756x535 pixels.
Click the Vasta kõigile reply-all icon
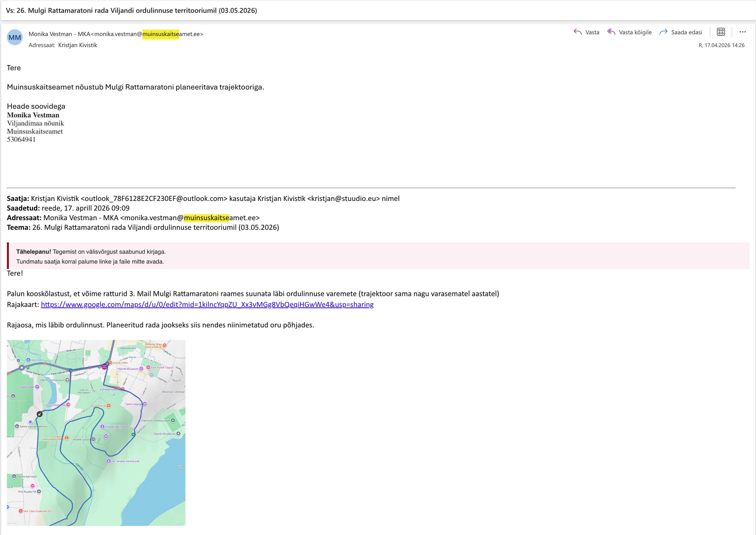612,32
